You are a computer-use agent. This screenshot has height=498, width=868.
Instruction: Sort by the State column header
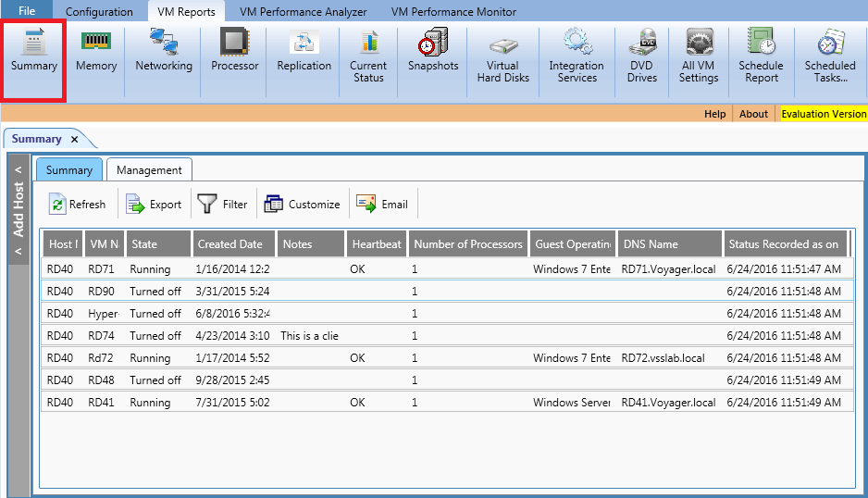(x=158, y=243)
